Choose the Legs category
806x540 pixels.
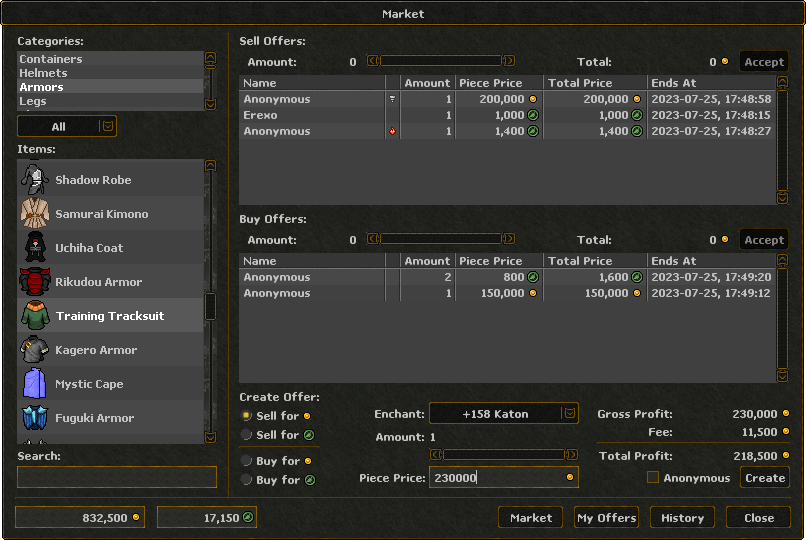click(x=33, y=101)
